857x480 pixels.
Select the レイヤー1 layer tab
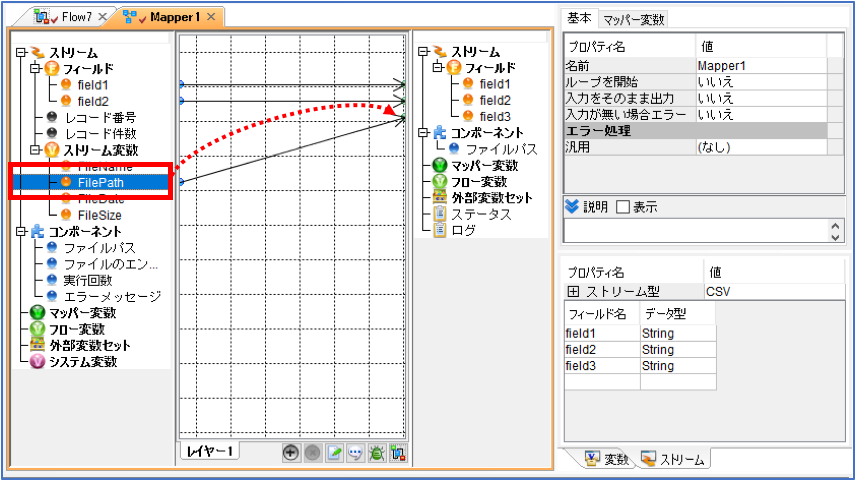(210, 451)
